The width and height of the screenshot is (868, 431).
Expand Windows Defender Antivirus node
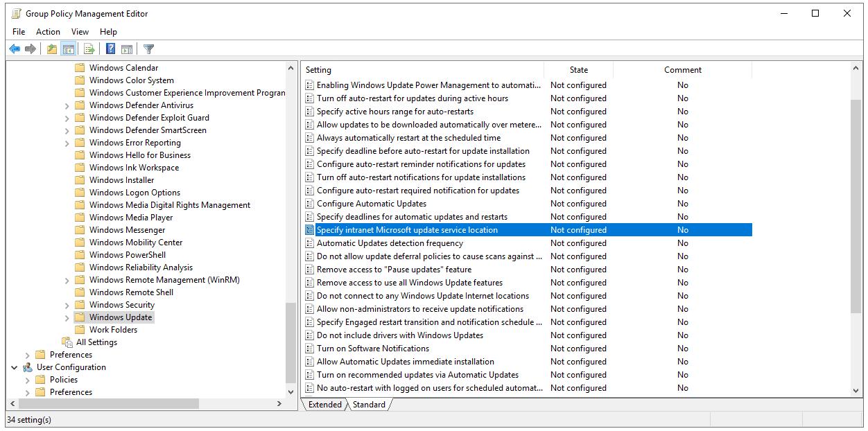pos(67,105)
